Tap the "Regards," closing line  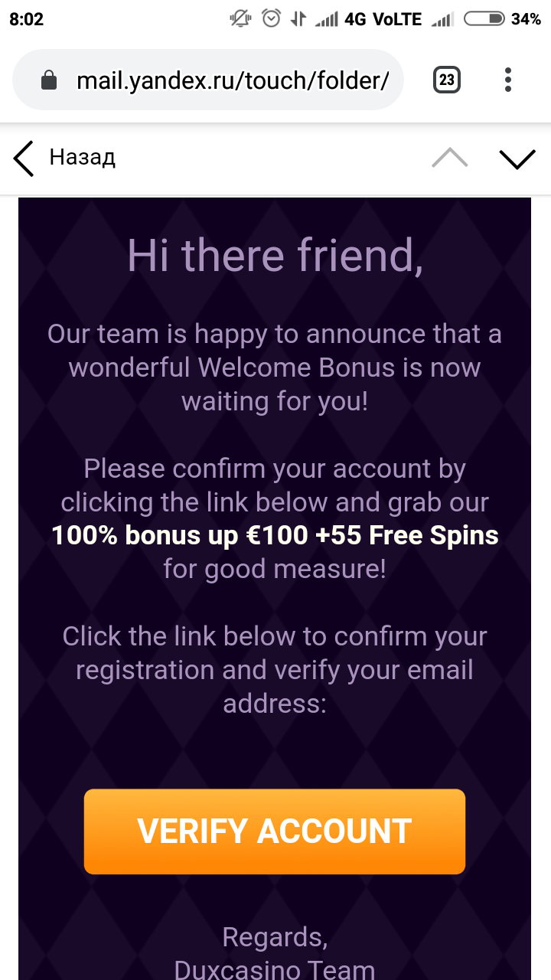[x=275, y=937]
